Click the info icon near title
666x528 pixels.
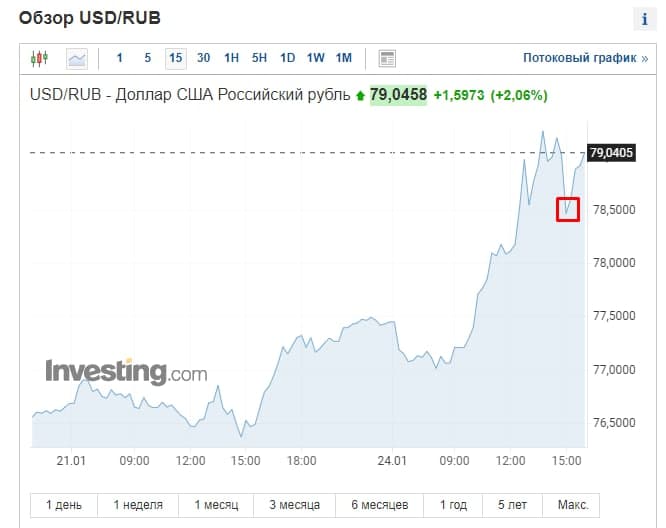644,20
